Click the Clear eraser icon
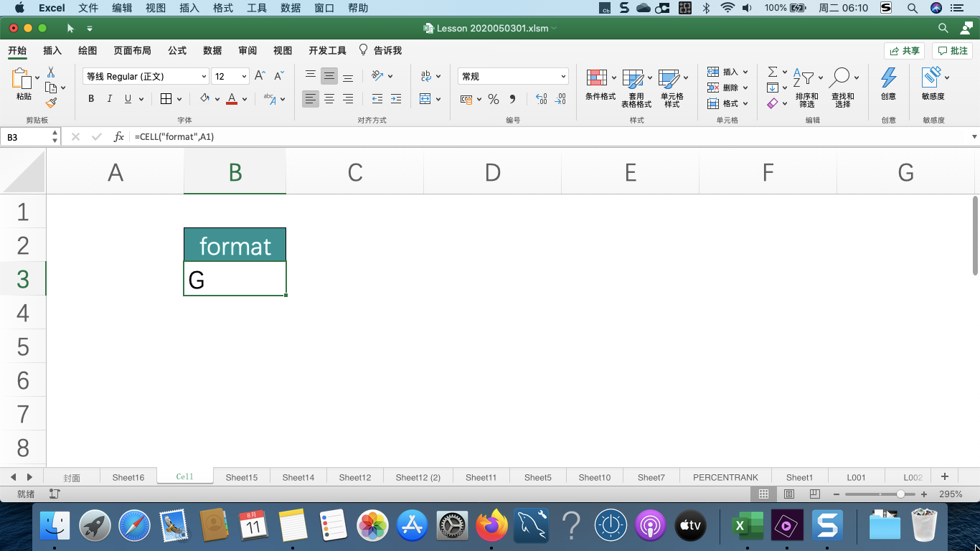The image size is (980, 551). coord(773,103)
